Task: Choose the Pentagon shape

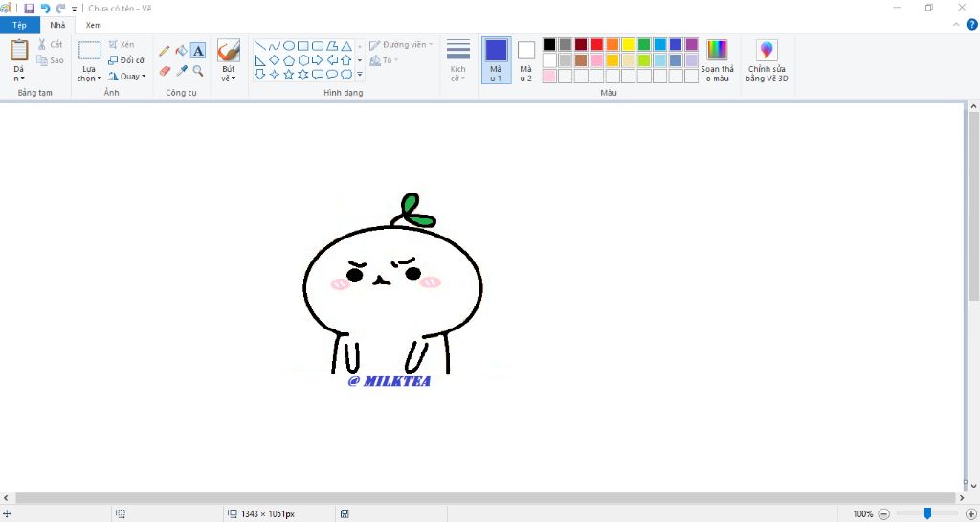Action: tap(289, 60)
